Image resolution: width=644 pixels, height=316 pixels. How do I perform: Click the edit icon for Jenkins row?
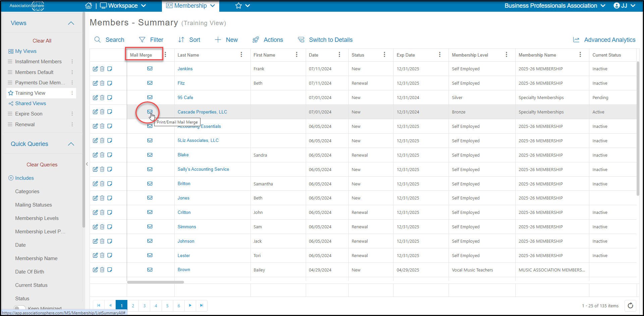pyautogui.click(x=95, y=69)
